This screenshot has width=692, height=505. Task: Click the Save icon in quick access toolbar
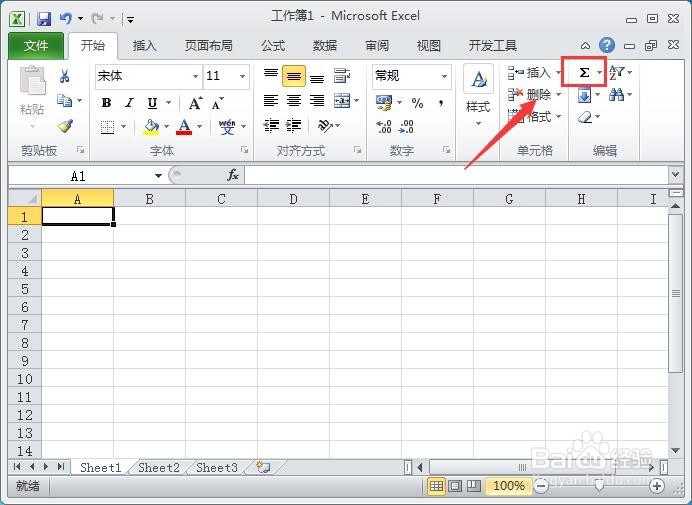pyautogui.click(x=44, y=19)
